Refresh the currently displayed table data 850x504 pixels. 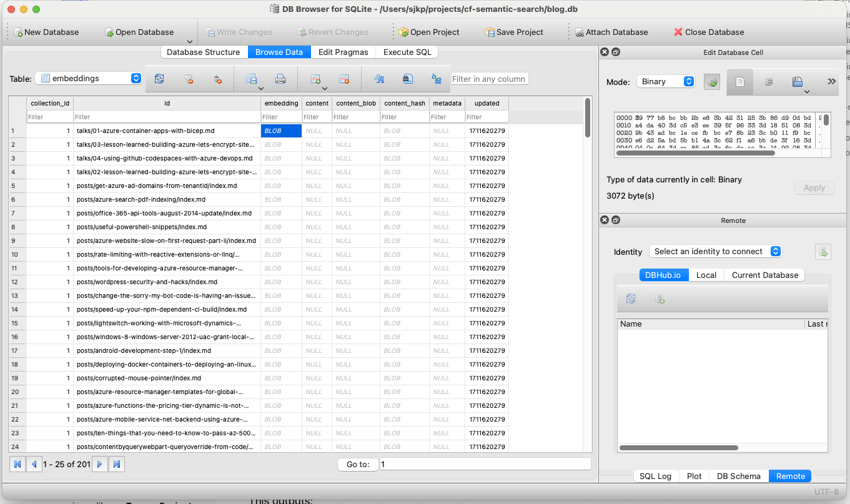coord(159,79)
